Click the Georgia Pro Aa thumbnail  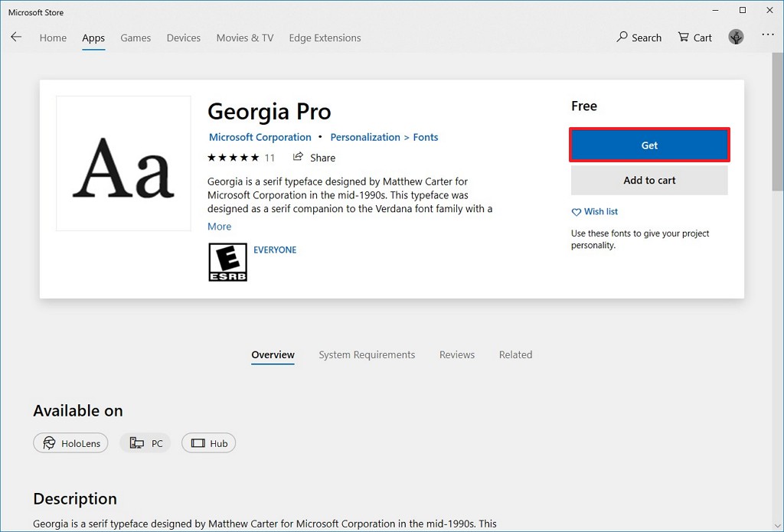click(123, 164)
